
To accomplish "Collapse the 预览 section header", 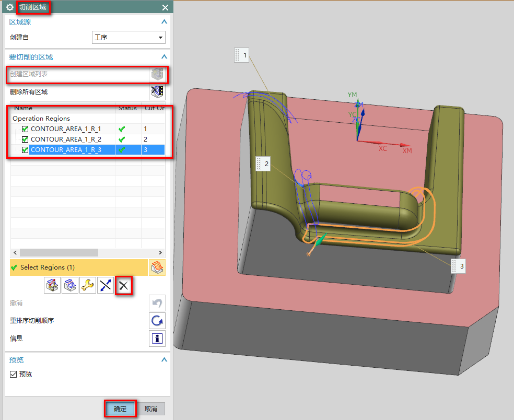I will [164, 360].
